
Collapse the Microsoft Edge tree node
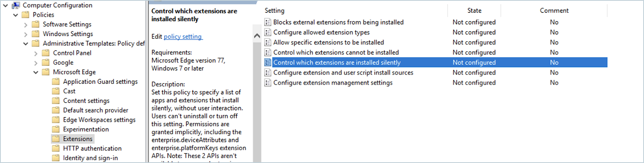(x=36, y=72)
